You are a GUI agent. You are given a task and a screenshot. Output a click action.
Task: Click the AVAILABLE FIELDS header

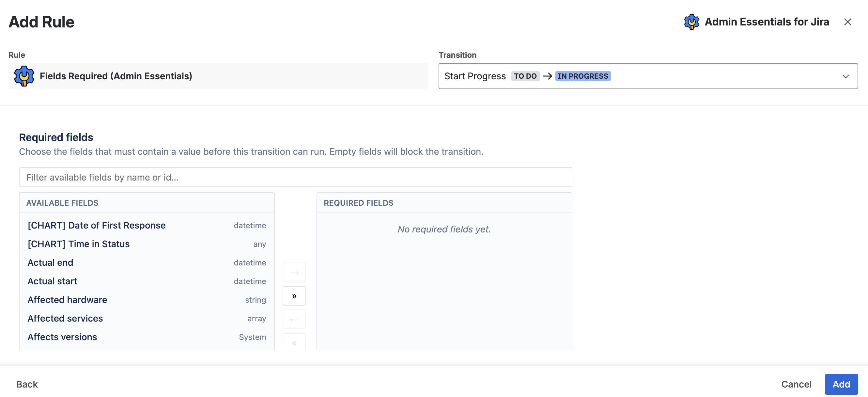click(x=62, y=203)
